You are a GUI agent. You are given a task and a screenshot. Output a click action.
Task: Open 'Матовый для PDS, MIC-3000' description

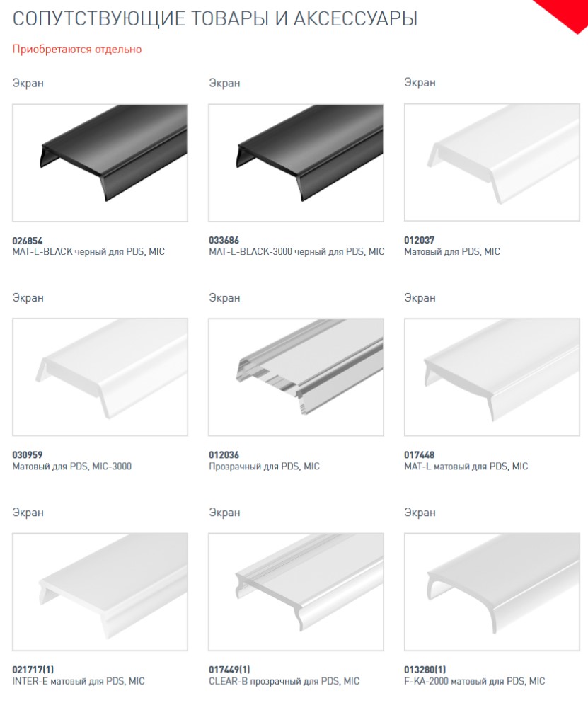(x=72, y=467)
